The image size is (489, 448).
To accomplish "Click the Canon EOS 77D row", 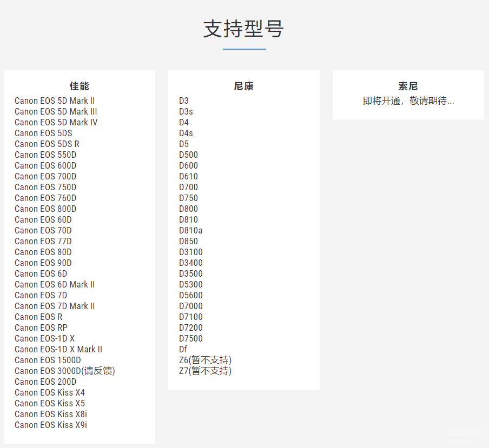I will pyautogui.click(x=43, y=241).
